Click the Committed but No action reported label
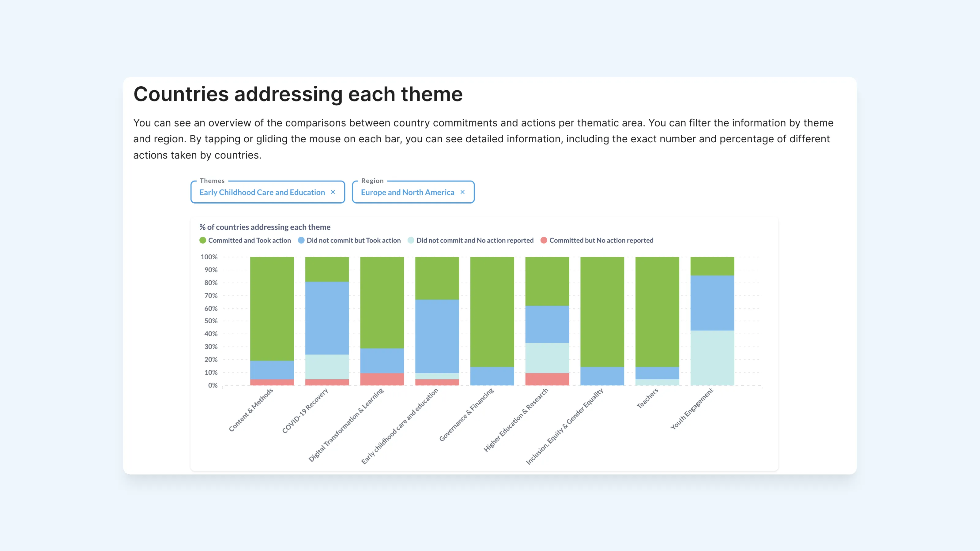 tap(601, 240)
